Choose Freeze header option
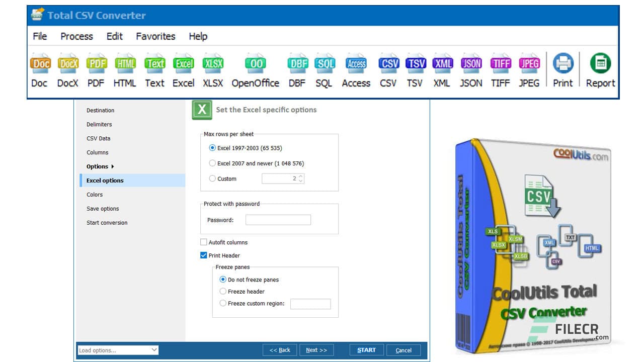This screenshot has width=644, height=362. pos(223,291)
